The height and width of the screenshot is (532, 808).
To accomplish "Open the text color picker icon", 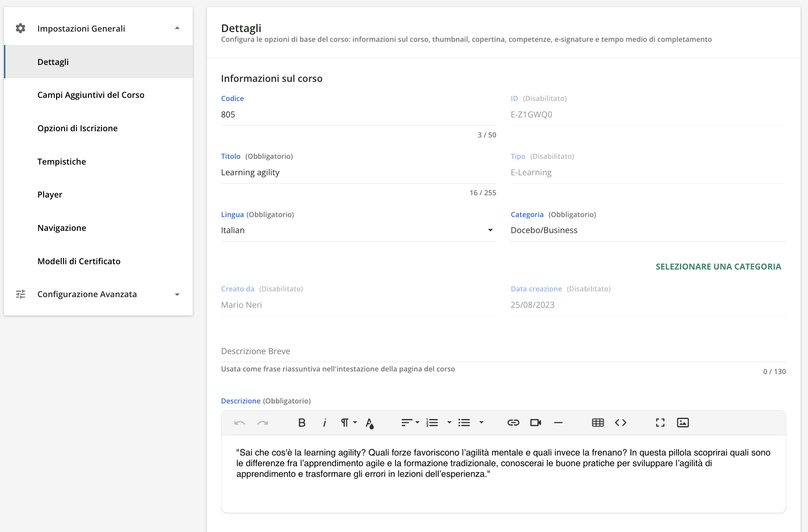I will click(x=370, y=423).
